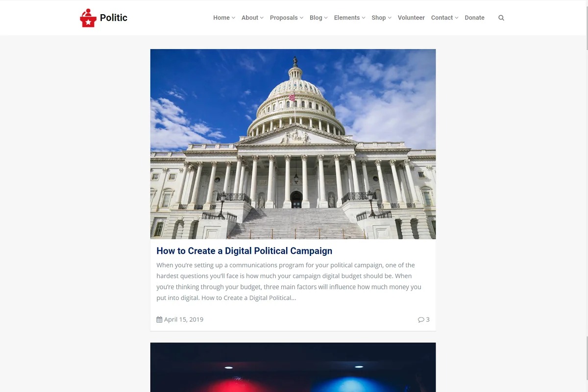Open 'How to Create a Digital Political Campaign' article

click(245, 251)
